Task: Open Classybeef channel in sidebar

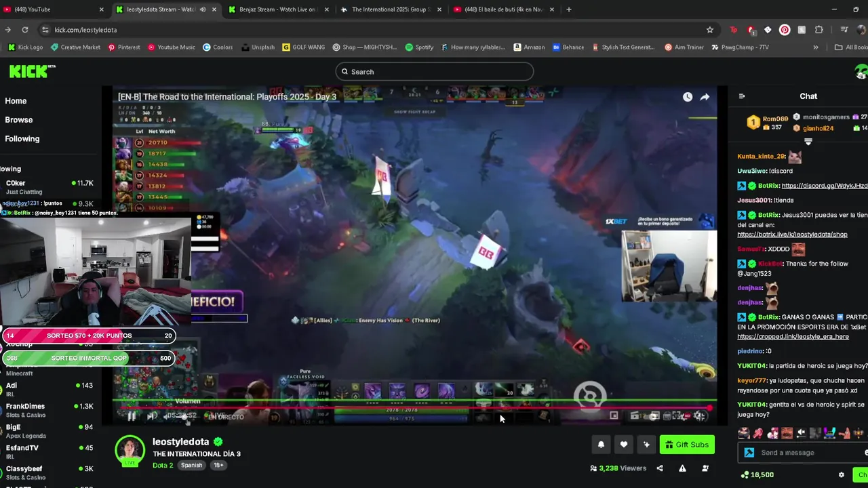Action: [47, 472]
